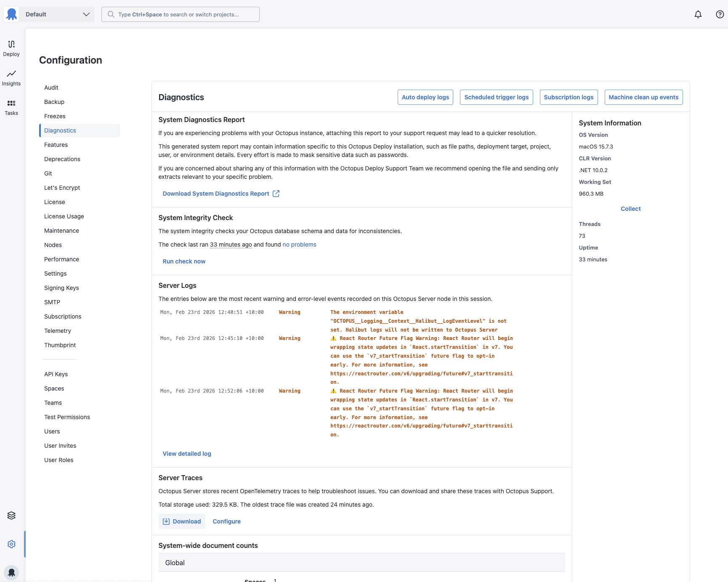
Task: Run system integrity check now
Action: point(184,261)
